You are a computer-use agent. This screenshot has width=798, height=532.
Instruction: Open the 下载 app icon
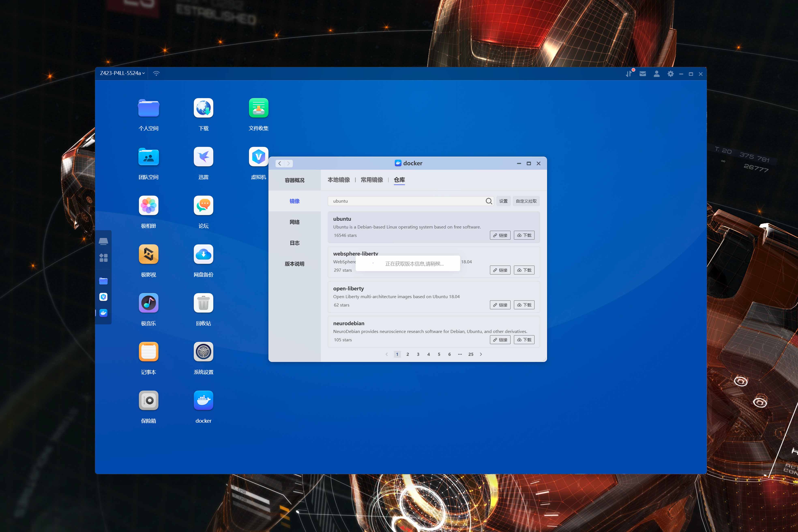(204, 108)
